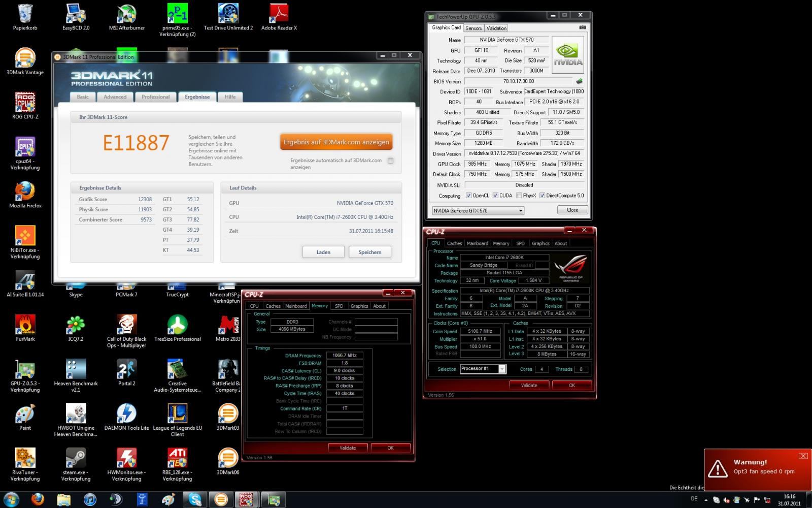Screen dimensions: 812x508
Task: Switch to Basic tab in 3DMark 11
Action: click(83, 97)
